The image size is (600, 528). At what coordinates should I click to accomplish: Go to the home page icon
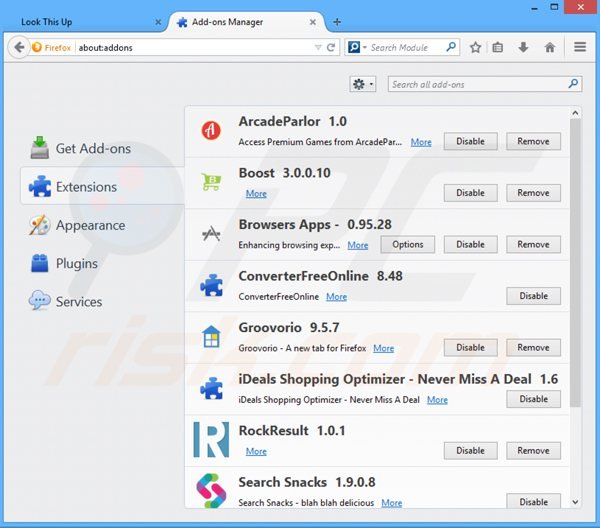click(x=549, y=47)
